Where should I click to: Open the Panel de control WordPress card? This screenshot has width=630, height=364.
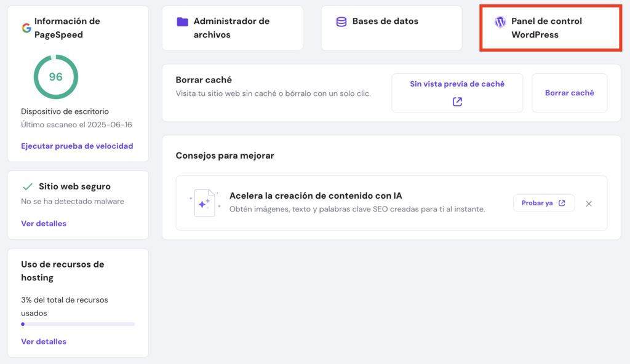551,28
